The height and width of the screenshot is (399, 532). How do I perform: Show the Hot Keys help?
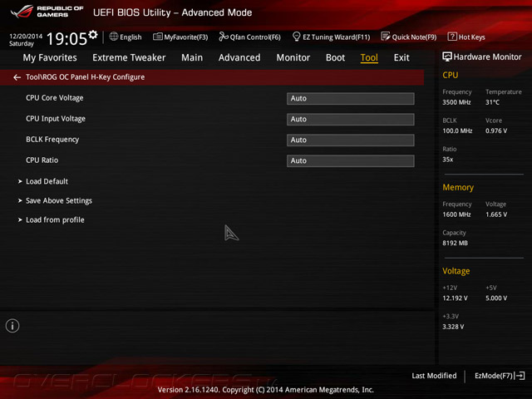click(466, 37)
